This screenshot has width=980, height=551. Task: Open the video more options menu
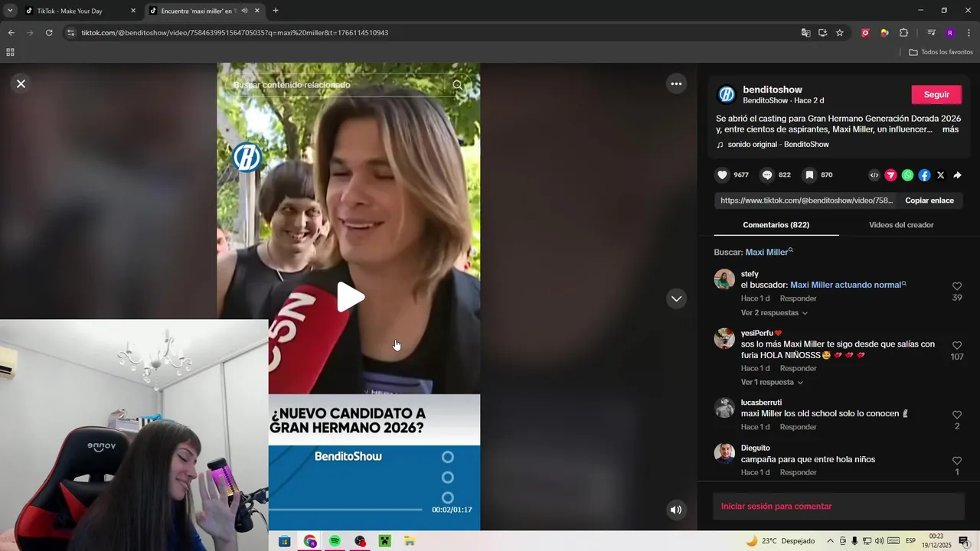tap(676, 84)
